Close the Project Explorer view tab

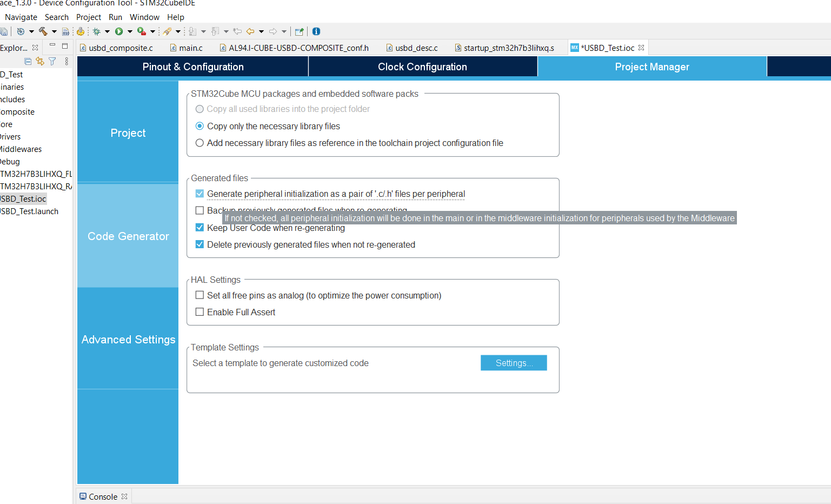35,48
